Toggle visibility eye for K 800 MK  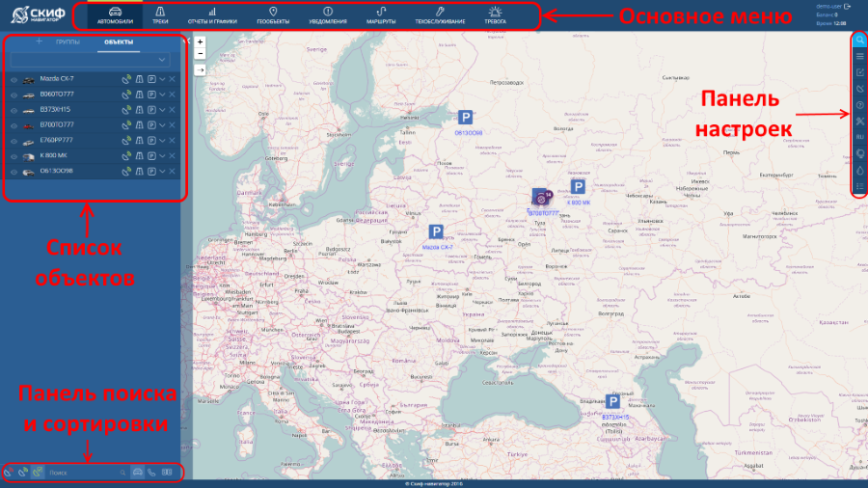point(14,156)
